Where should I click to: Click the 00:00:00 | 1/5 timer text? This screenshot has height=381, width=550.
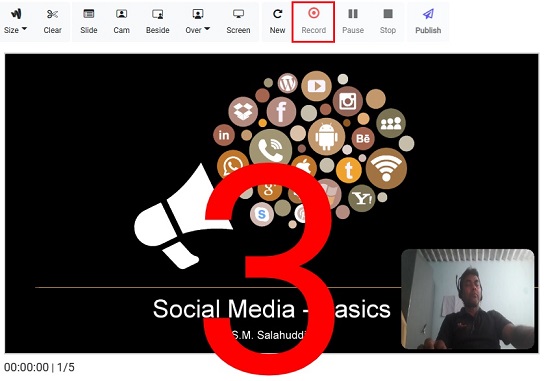39,367
